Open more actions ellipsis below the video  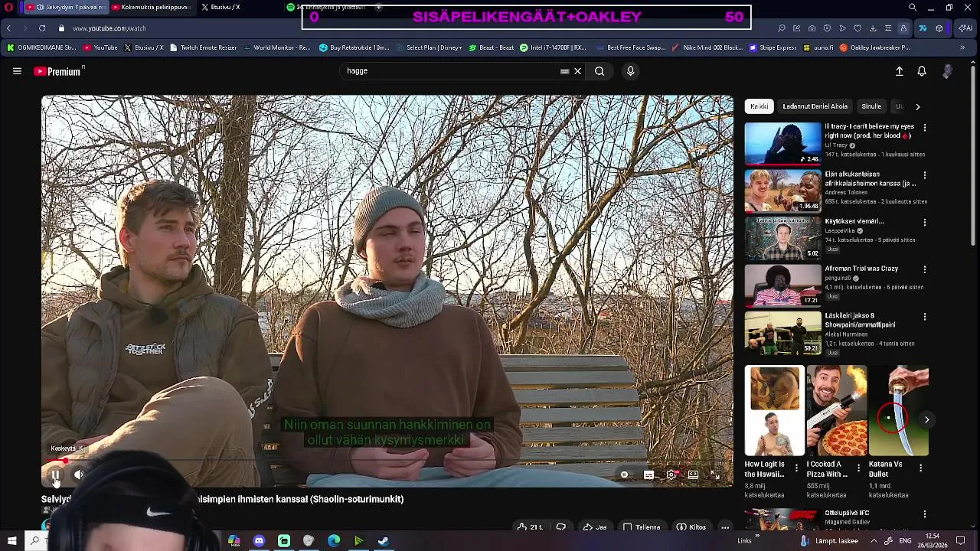(x=725, y=527)
